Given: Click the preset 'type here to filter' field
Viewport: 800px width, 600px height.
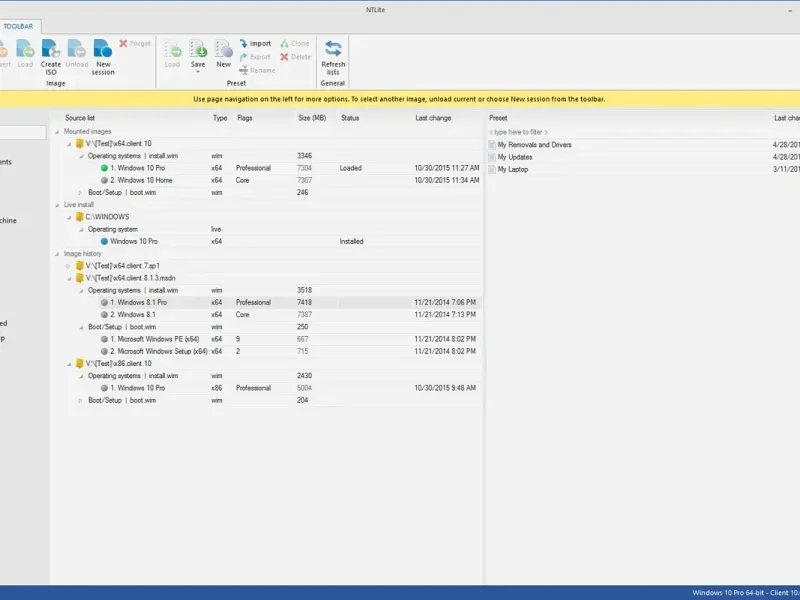Looking at the screenshot, I should [x=530, y=132].
